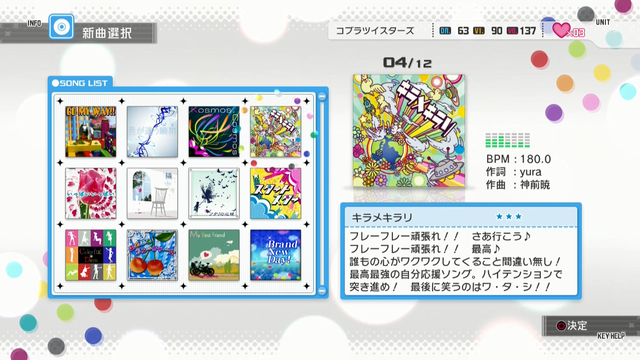Screen dimensions: 640x360
Task: Click the green level meter bars
Action: [x=507, y=140]
